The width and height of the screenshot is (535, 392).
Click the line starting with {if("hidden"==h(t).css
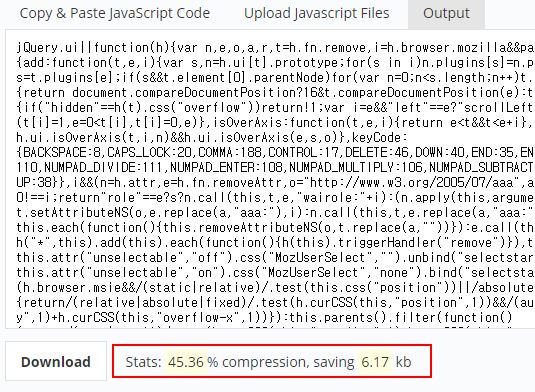click(275, 108)
